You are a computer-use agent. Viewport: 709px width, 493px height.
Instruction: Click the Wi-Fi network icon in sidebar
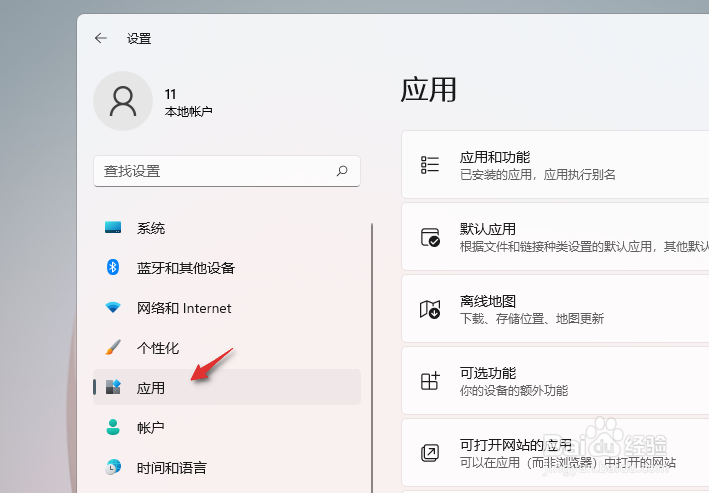(x=113, y=307)
